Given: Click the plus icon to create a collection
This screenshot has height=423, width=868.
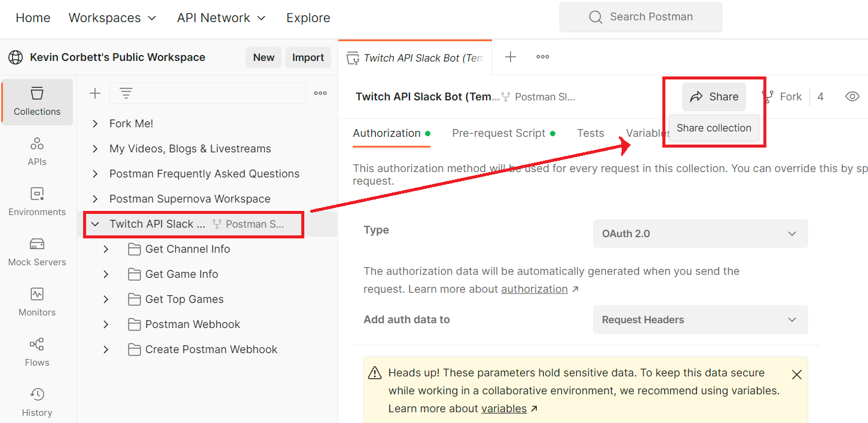Looking at the screenshot, I should pyautogui.click(x=94, y=93).
